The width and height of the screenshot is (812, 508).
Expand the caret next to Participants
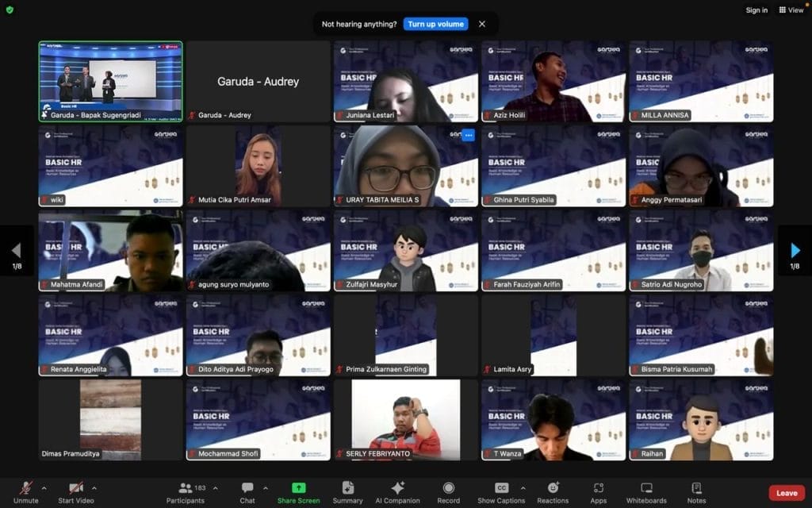215,488
